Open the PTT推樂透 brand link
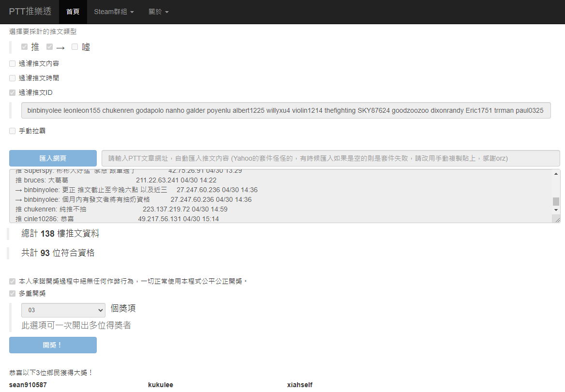 30,12
